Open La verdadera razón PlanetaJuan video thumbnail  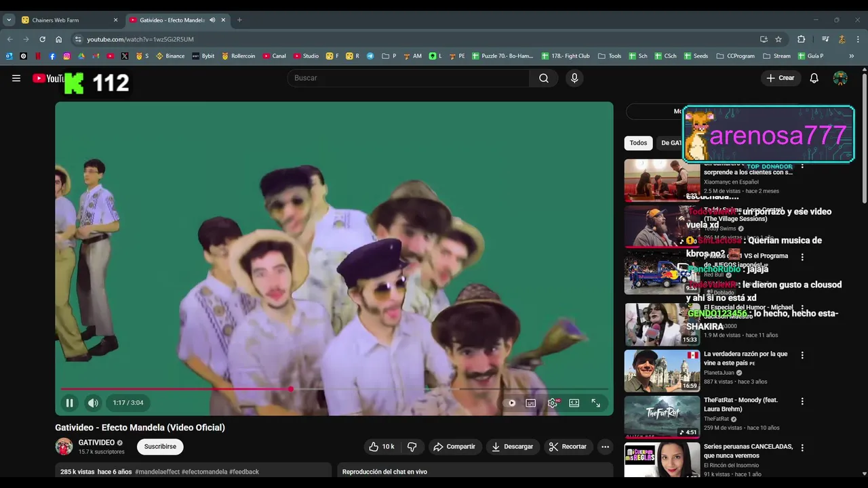662,371
